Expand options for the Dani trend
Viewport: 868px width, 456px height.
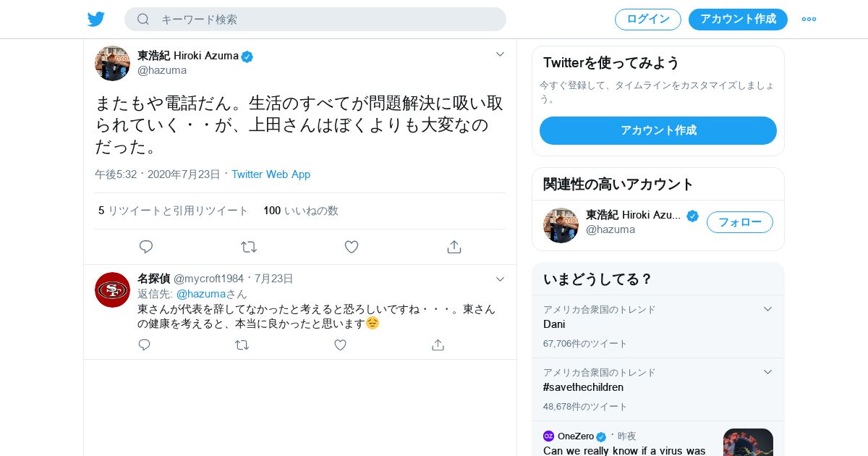[768, 309]
